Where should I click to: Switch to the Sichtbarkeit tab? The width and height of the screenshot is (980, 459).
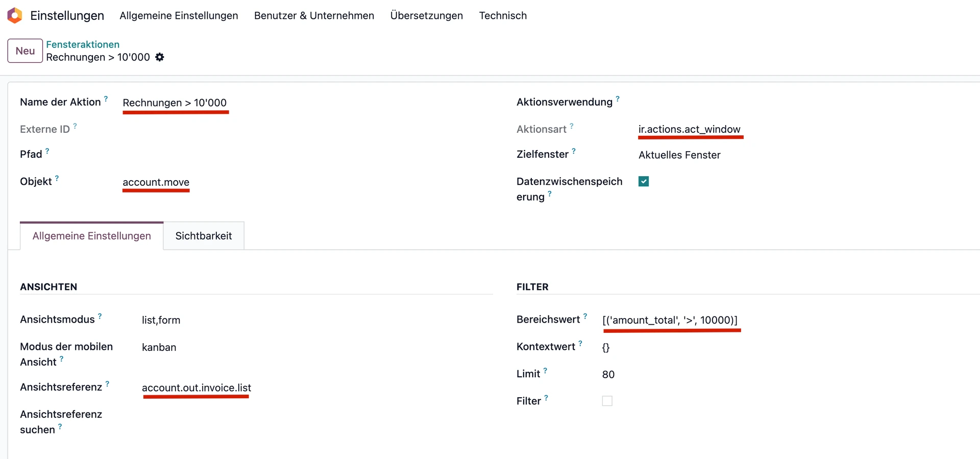(203, 236)
